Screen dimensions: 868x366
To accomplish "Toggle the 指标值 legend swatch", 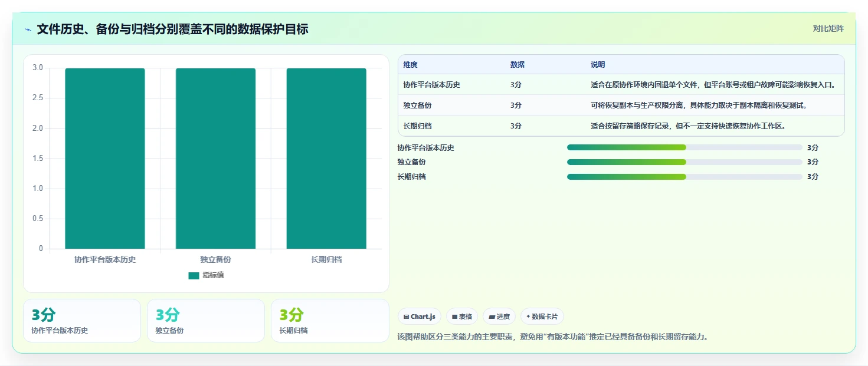I will coord(194,275).
